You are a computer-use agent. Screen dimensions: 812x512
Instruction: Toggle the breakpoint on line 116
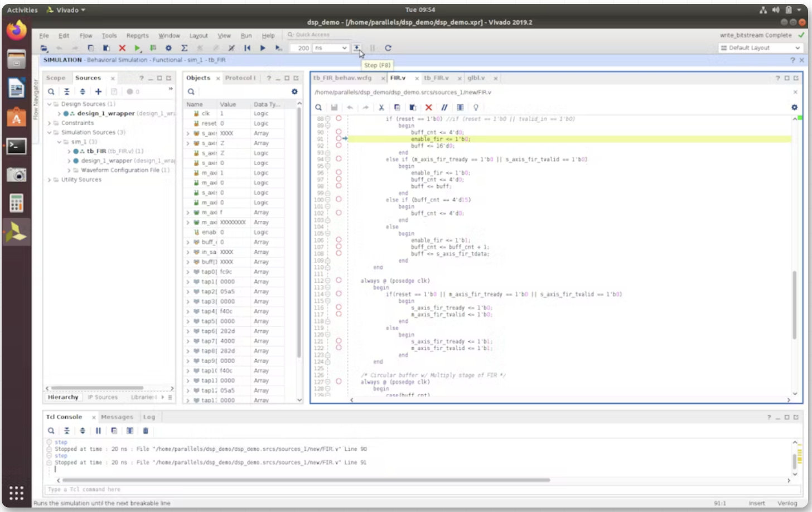click(339, 307)
